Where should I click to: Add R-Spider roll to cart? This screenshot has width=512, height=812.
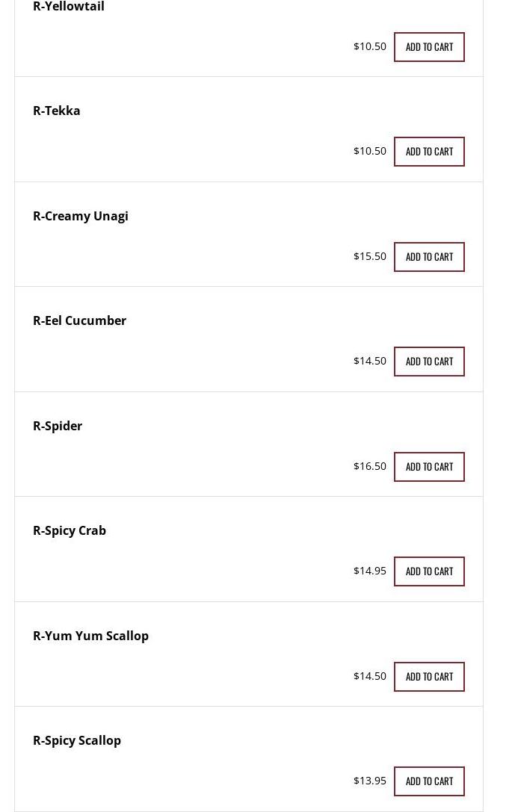429,467
